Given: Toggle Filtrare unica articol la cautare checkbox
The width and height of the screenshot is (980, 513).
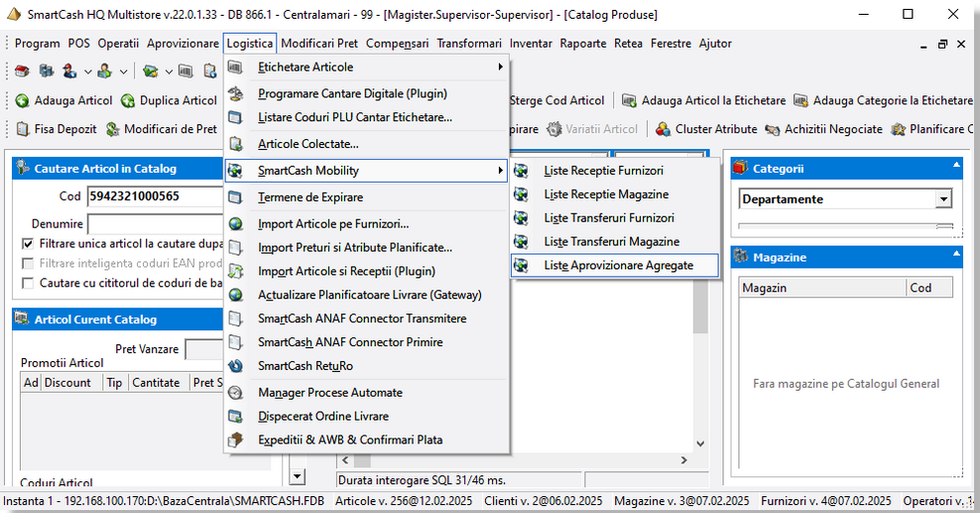Looking at the screenshot, I should 28,244.
